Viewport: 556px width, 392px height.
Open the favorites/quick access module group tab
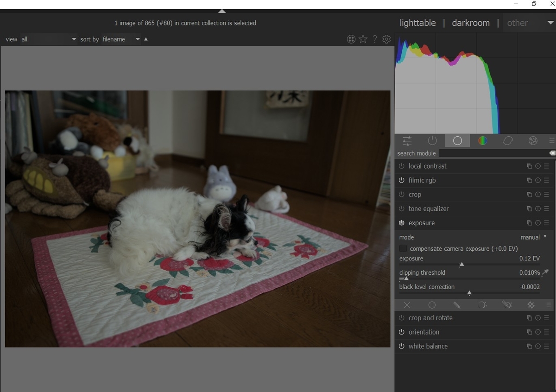(x=407, y=140)
